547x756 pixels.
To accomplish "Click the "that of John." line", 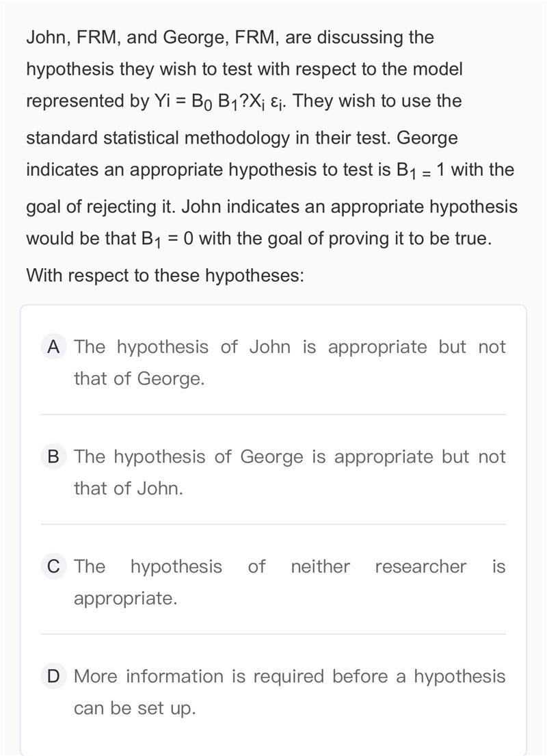I will pyautogui.click(x=129, y=488).
